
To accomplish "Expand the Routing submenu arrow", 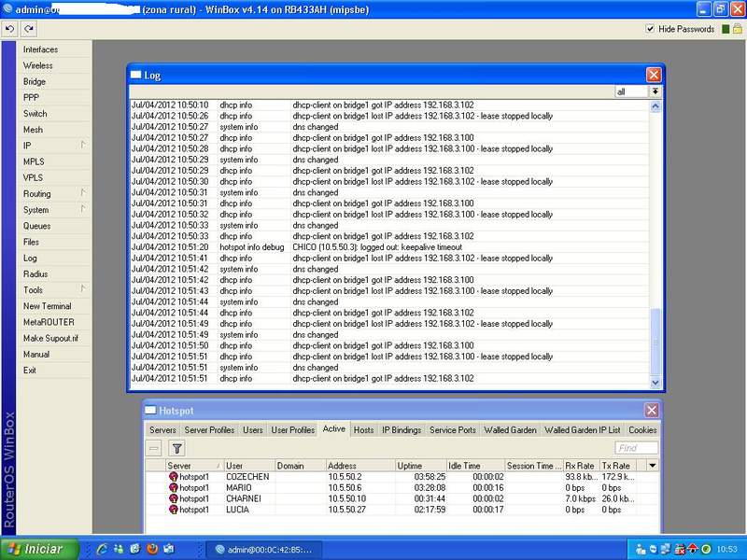I will 83,192.
